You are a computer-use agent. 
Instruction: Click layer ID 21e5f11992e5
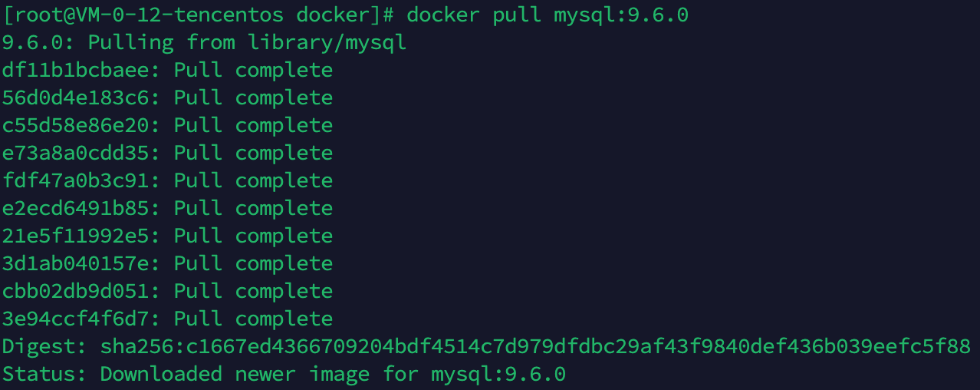click(x=77, y=236)
